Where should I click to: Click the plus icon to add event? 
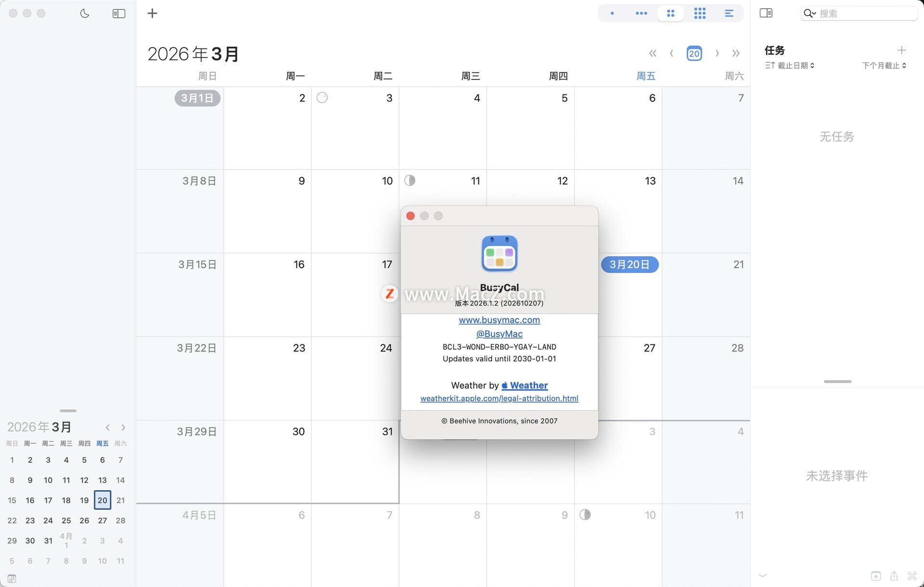pos(152,13)
